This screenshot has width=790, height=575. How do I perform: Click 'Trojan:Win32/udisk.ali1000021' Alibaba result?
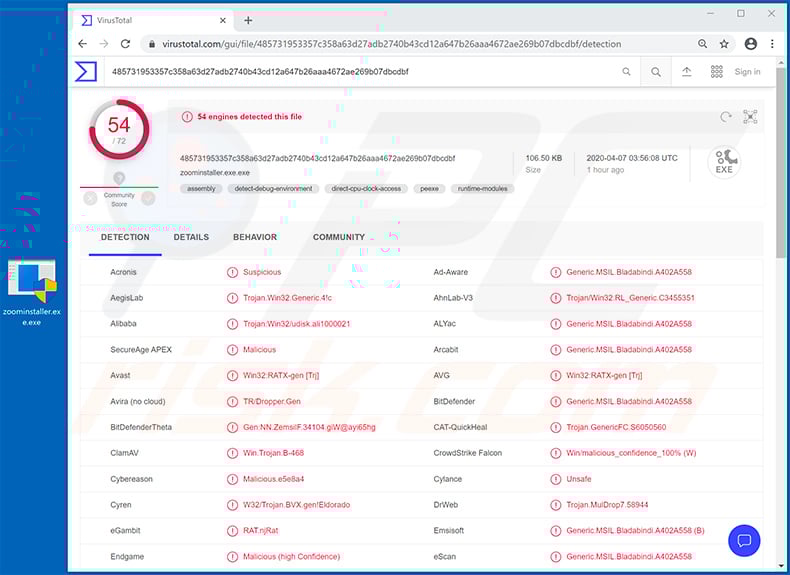[296, 324]
